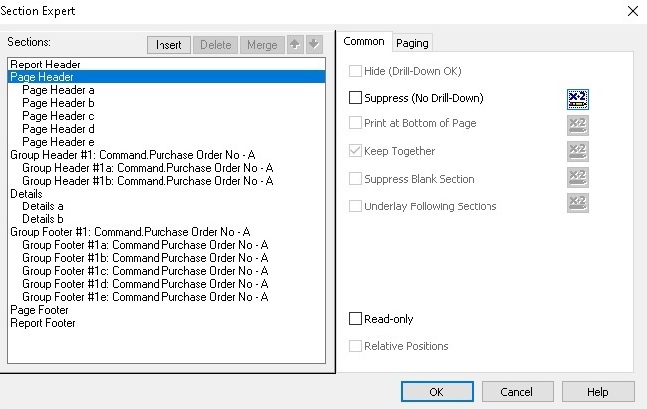This screenshot has height=409, width=647.
Task: Move the section down with the arrow
Action: click(x=314, y=44)
